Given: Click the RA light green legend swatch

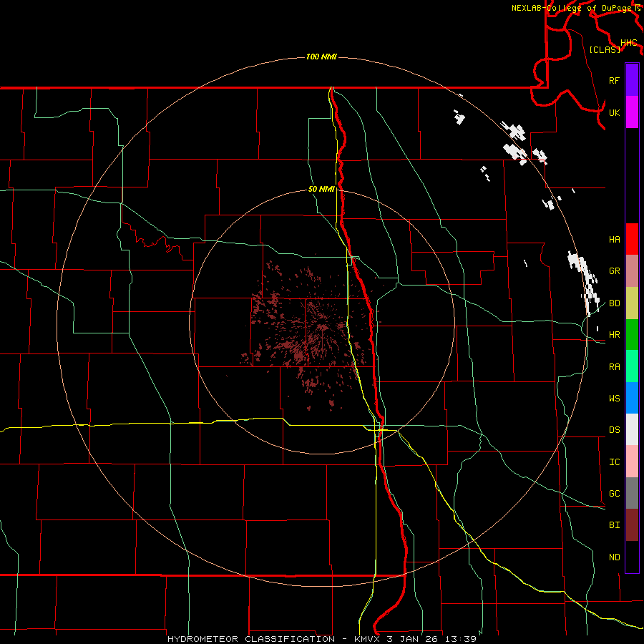Looking at the screenshot, I should click(632, 366).
